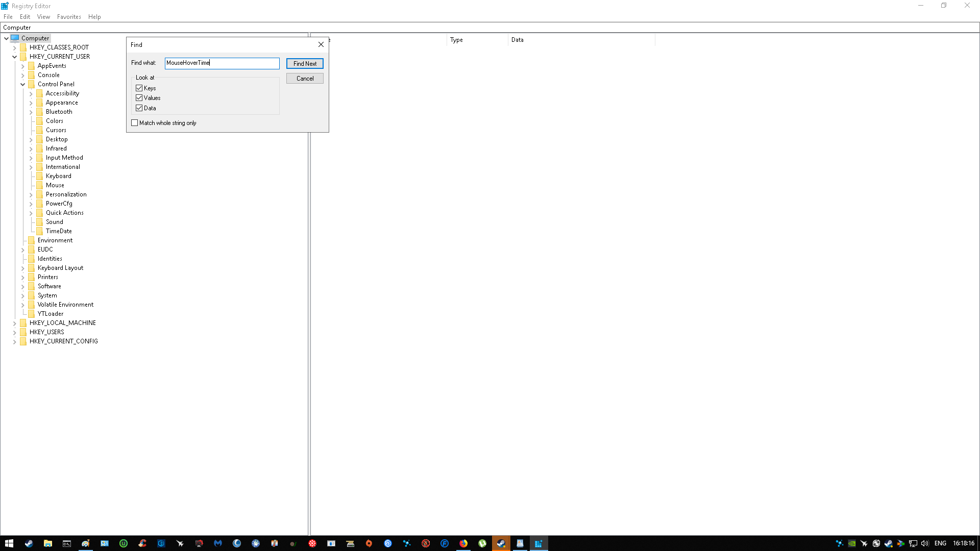Open the Favorites menu

pos(69,17)
